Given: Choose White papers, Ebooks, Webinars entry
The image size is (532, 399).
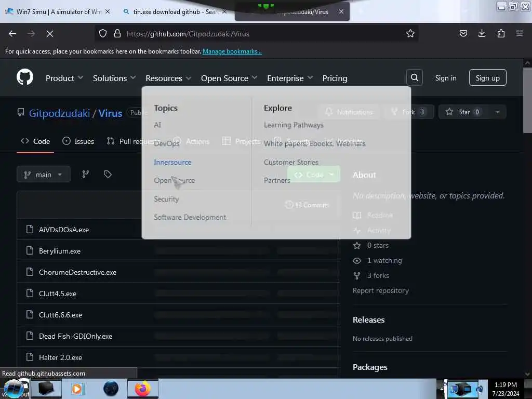Looking at the screenshot, I should tap(314, 143).
